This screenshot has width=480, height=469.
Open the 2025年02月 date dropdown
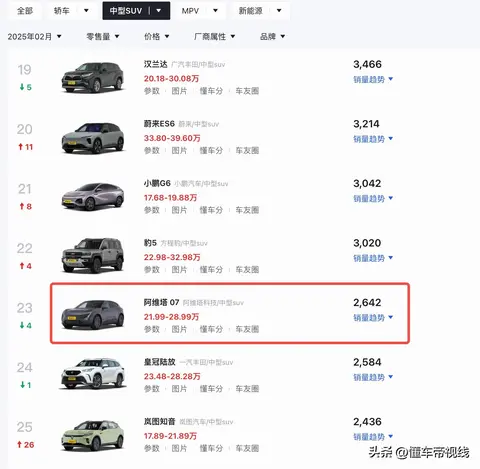pyautogui.click(x=35, y=36)
